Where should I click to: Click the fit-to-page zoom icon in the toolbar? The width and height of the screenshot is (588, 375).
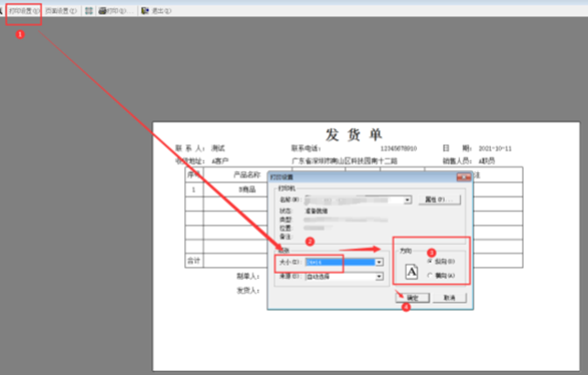tap(89, 11)
